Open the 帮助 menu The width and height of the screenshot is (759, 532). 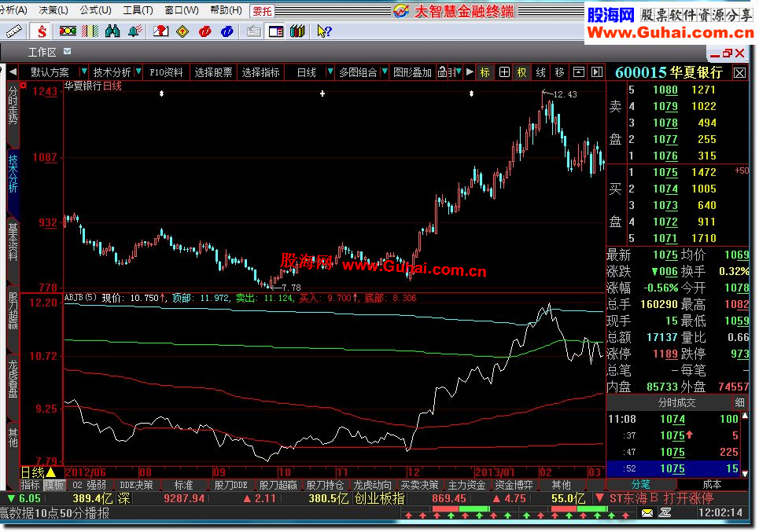coord(226,10)
